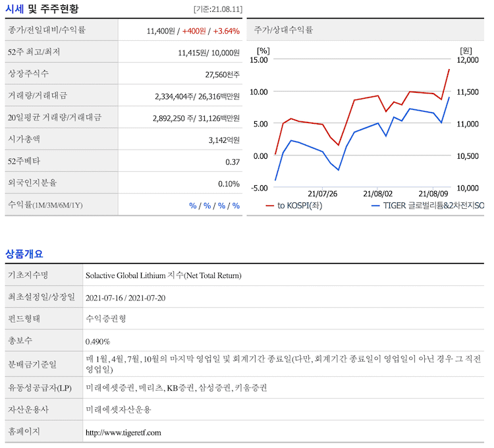Select the 자산운용사 row label
This screenshot has height=448, width=494.
(28, 409)
